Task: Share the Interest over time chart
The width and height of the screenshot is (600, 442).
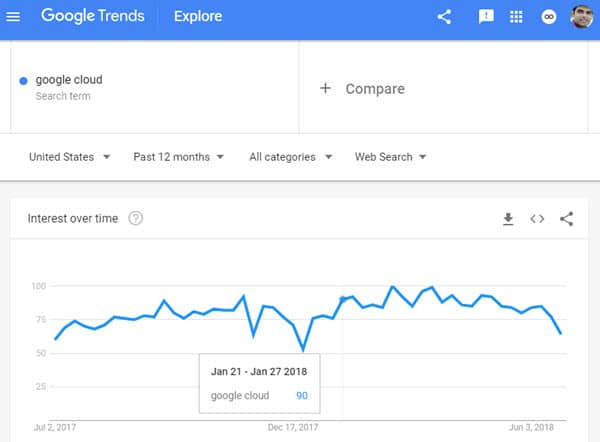Action: click(x=566, y=219)
